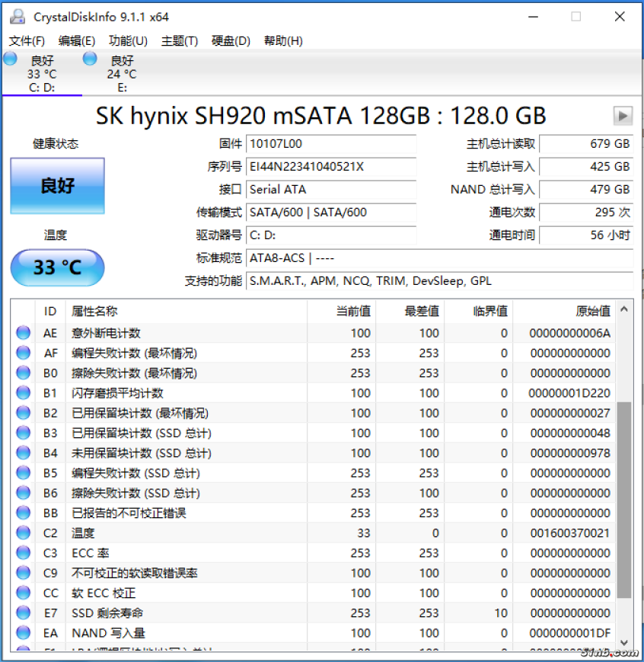This screenshot has width=644, height=662.
Task: Click the next disk arrow button
Action: coord(623,116)
